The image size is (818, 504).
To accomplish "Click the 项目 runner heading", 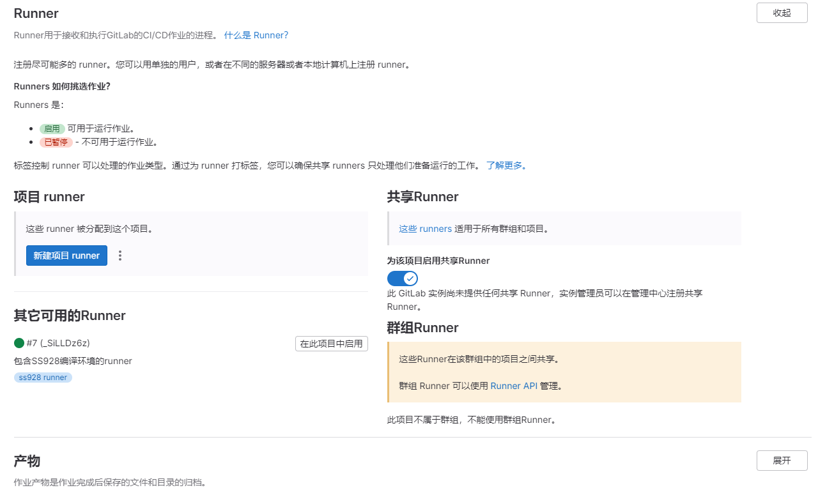I will pyautogui.click(x=49, y=197).
